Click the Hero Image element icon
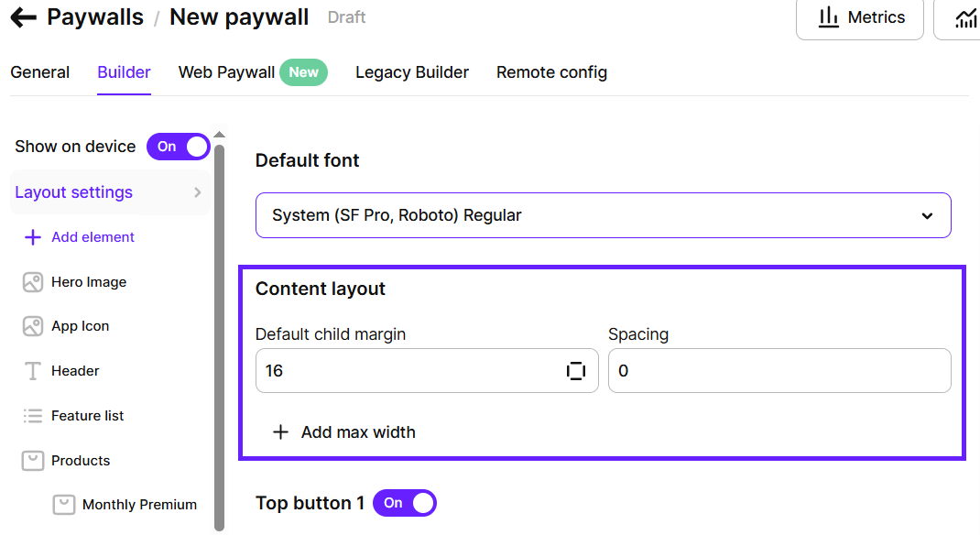Image resolution: width=980 pixels, height=535 pixels. pos(33,282)
